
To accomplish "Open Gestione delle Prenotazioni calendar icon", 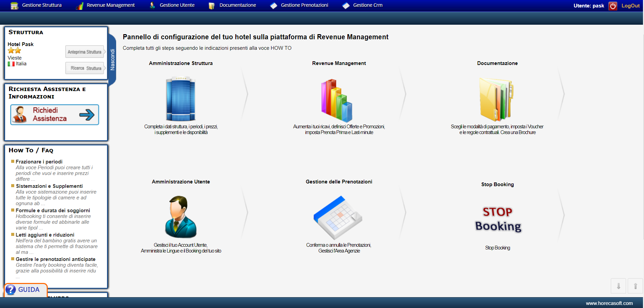I will [338, 218].
